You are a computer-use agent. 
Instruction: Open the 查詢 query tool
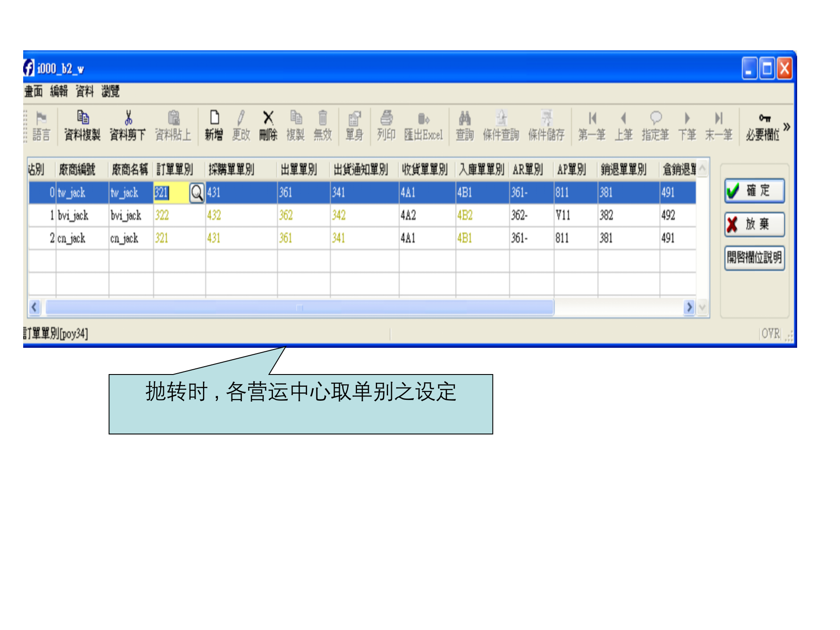click(465, 126)
